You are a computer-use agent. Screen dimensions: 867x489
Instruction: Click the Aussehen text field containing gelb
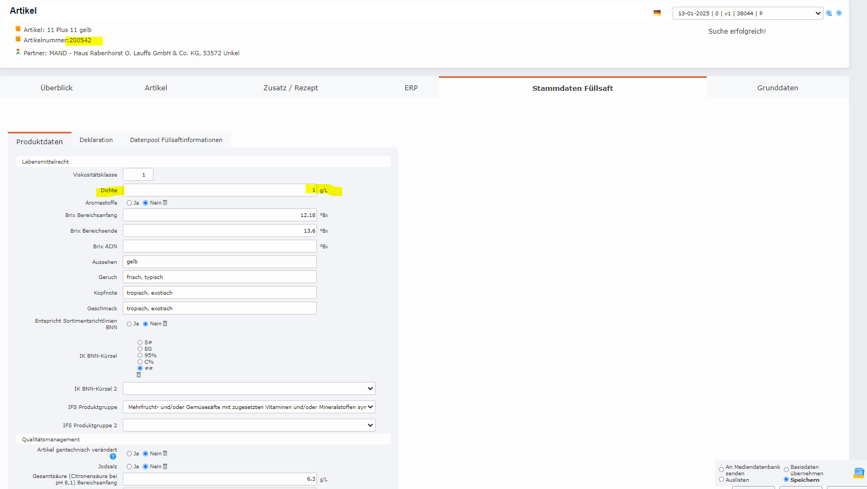219,262
